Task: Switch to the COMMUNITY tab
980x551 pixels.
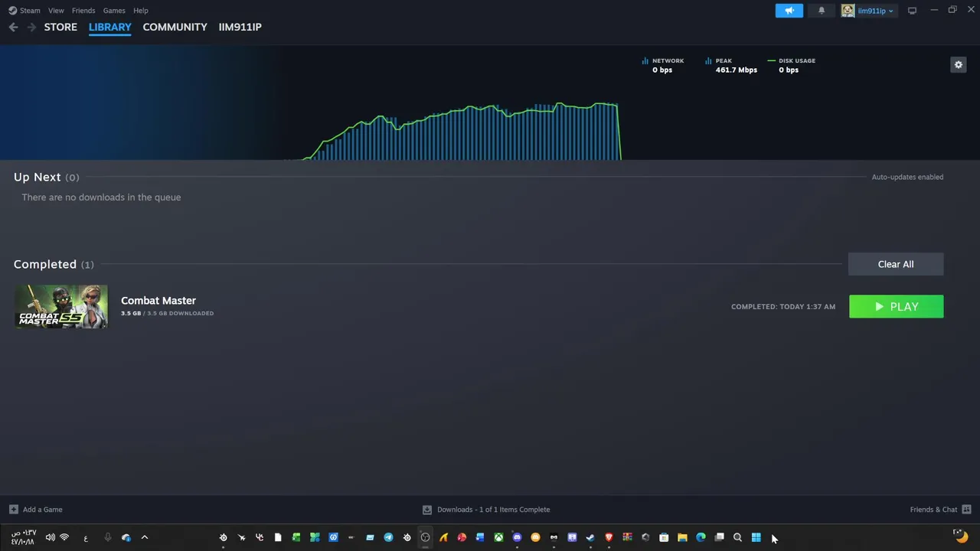Action: pyautogui.click(x=175, y=27)
